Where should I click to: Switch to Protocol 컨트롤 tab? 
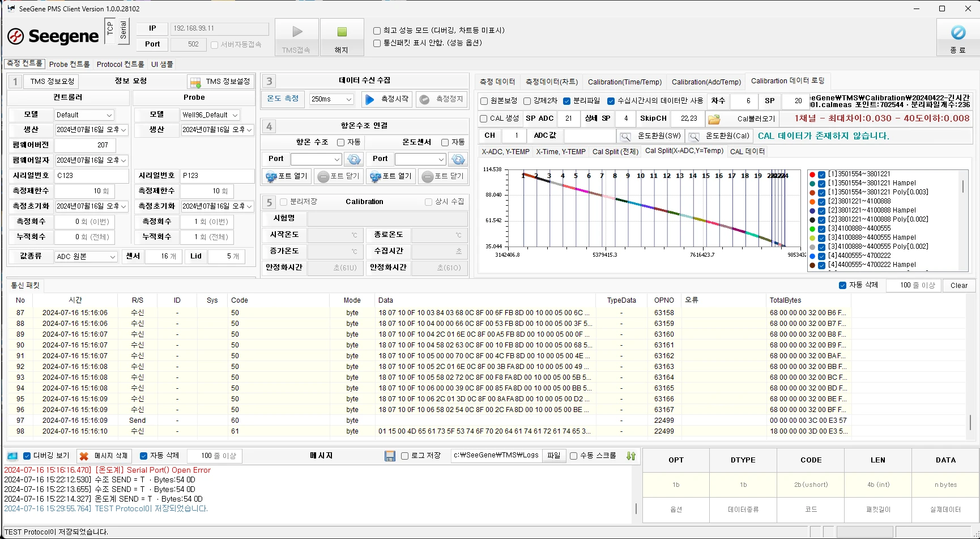(x=120, y=64)
